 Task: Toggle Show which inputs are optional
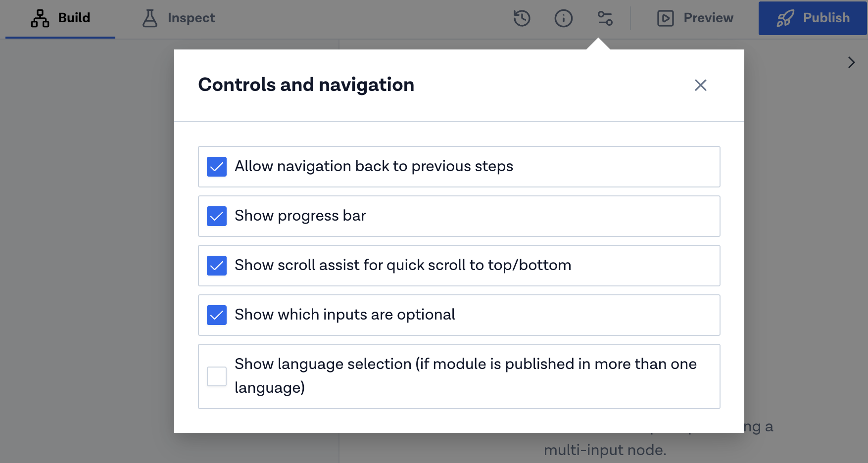pyautogui.click(x=216, y=315)
